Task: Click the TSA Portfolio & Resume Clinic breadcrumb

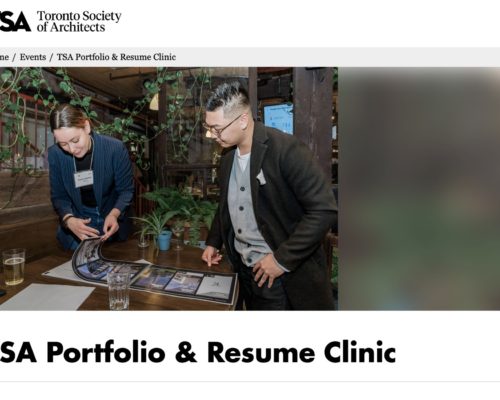Action: pyautogui.click(x=116, y=57)
